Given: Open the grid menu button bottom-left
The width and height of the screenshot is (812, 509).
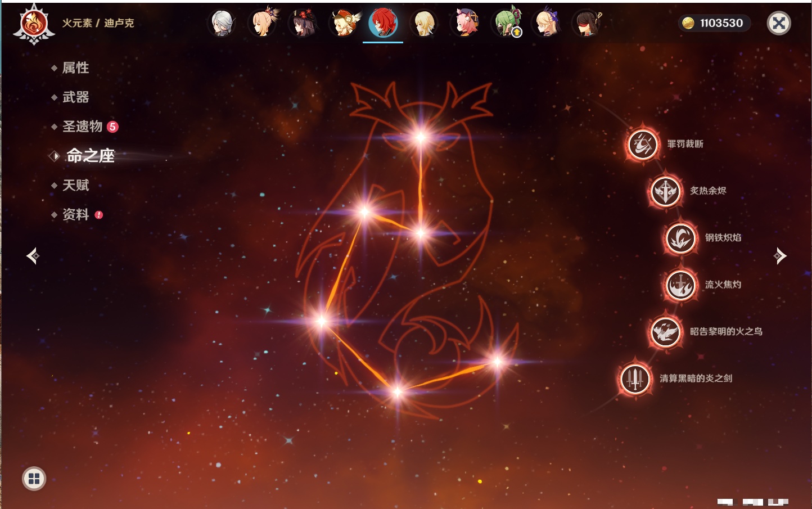Looking at the screenshot, I should click(34, 479).
